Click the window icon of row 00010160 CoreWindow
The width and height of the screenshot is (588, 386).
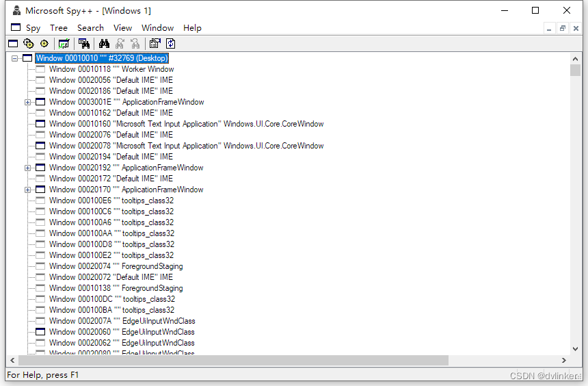[40, 124]
